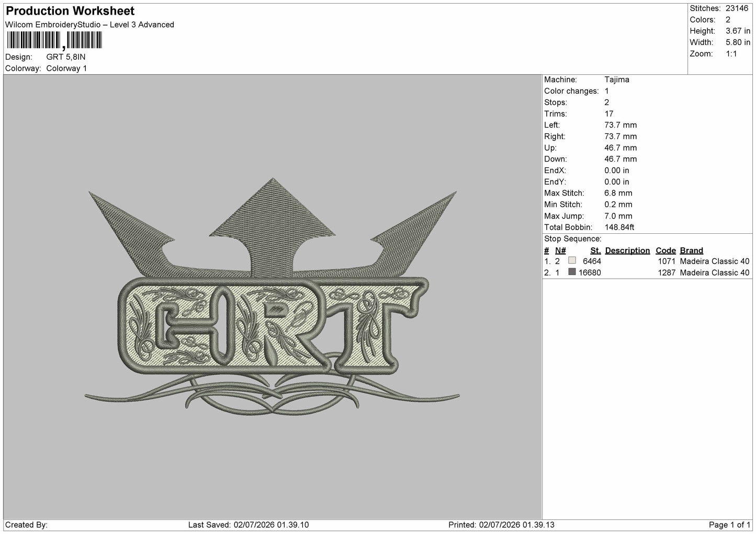Click the EndX value 0.00 in
756x534 pixels.
click(x=617, y=171)
